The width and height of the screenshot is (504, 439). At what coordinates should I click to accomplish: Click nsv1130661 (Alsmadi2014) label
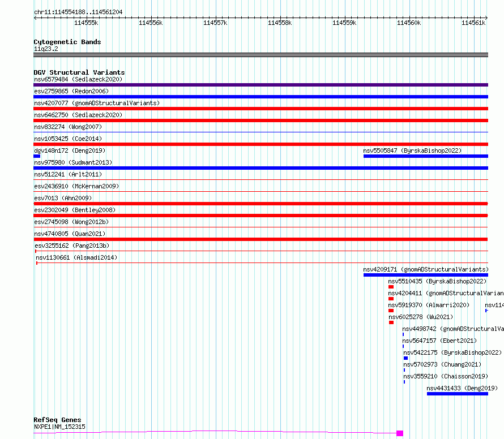point(76,257)
